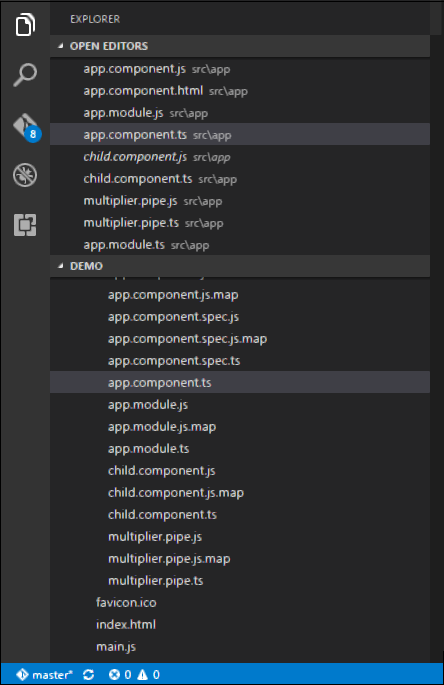Open the Debug view icon
Viewport: 444px width, 685px height.
[x=25, y=175]
